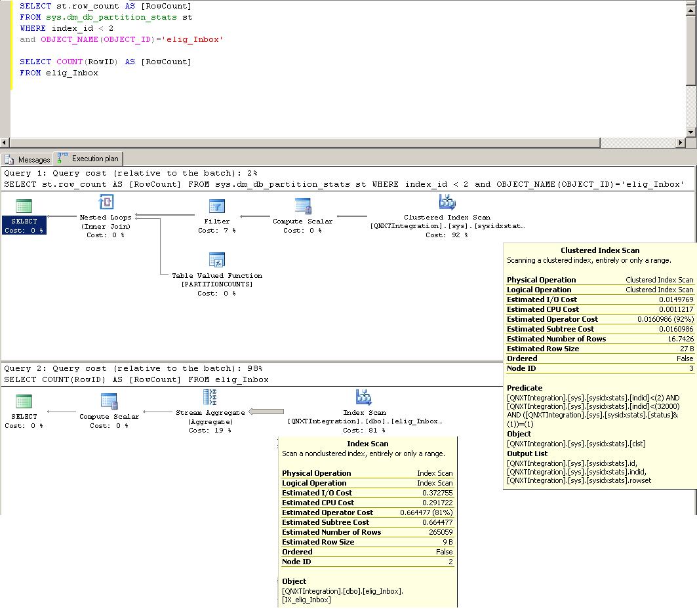
Task: Select the Index Scan operator icon in Query 2
Action: [x=364, y=398]
